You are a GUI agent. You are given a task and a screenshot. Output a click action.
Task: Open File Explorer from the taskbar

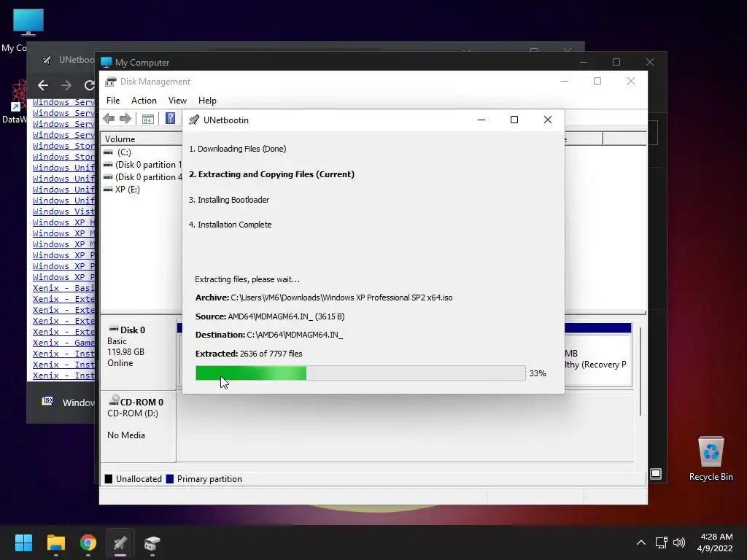55,542
